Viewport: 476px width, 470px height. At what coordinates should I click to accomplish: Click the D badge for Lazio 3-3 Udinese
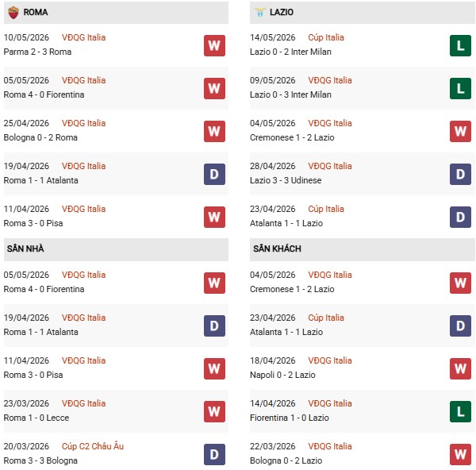[x=460, y=174]
